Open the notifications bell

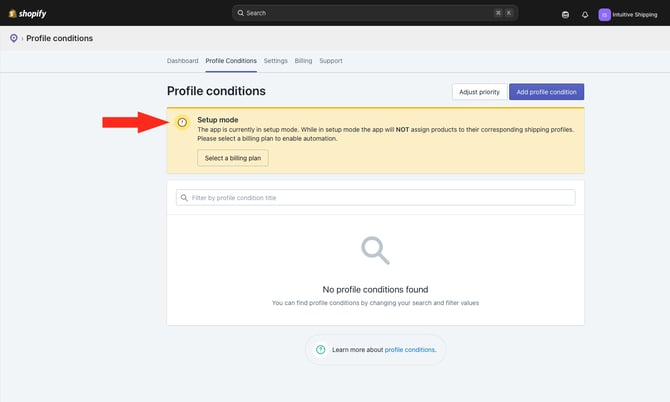585,15
